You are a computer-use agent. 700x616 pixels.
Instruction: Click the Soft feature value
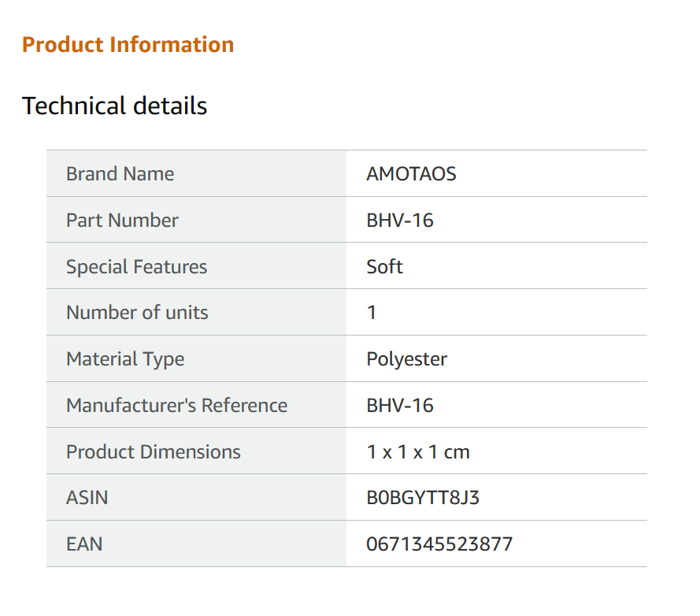point(384,267)
